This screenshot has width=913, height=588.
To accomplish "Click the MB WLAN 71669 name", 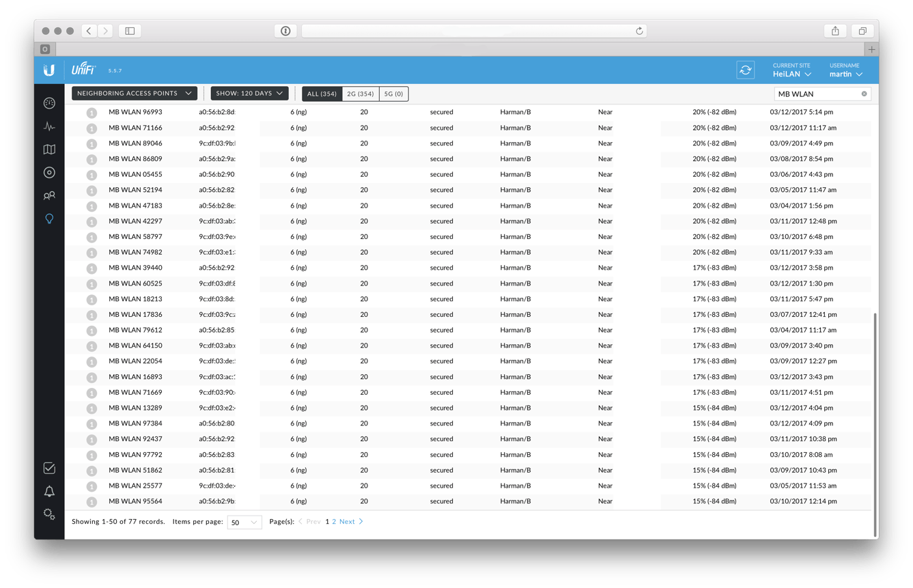I will (135, 393).
